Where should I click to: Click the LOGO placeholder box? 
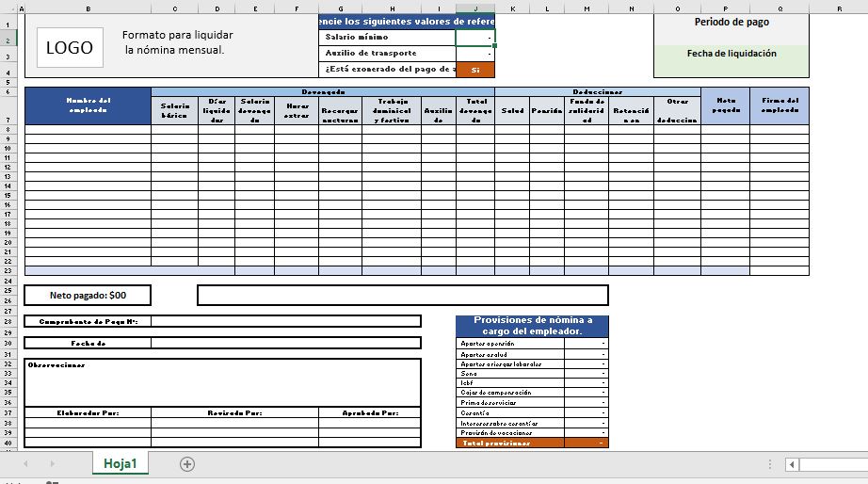point(70,48)
